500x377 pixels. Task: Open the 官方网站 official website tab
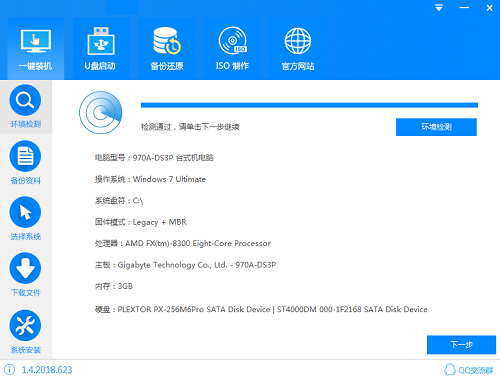[298, 49]
